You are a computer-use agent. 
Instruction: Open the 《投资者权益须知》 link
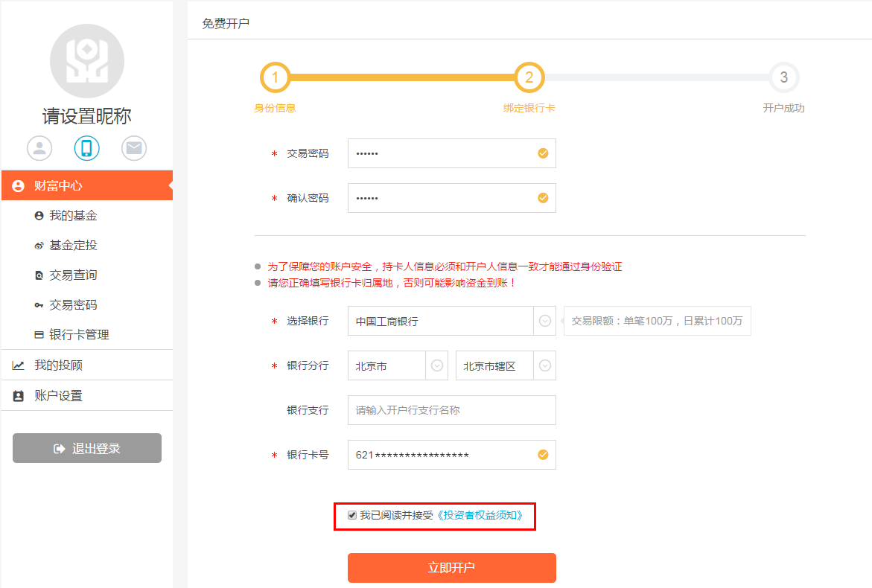pos(483,515)
